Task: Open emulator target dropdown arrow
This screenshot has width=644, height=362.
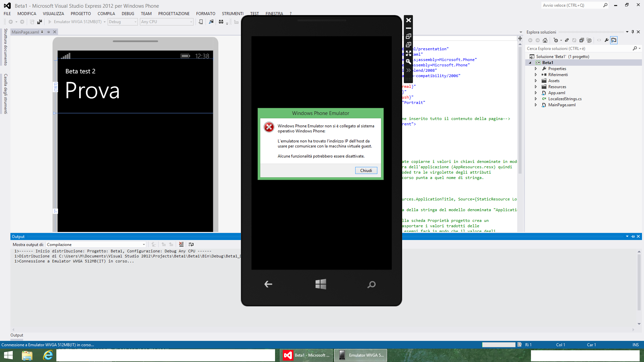Action: [x=105, y=22]
